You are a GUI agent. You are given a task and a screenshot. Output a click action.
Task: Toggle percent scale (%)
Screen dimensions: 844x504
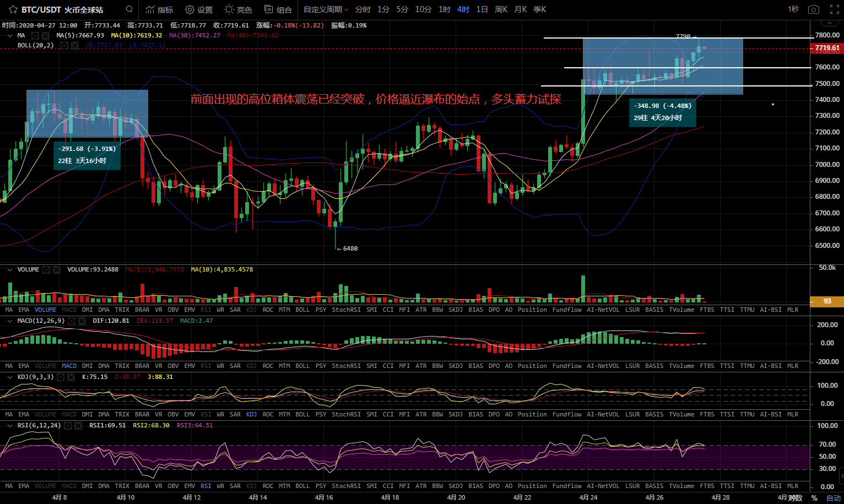tap(814, 498)
